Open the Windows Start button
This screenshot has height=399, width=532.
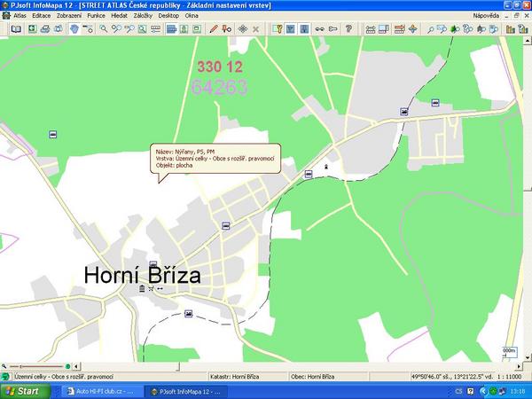[x=25, y=391]
